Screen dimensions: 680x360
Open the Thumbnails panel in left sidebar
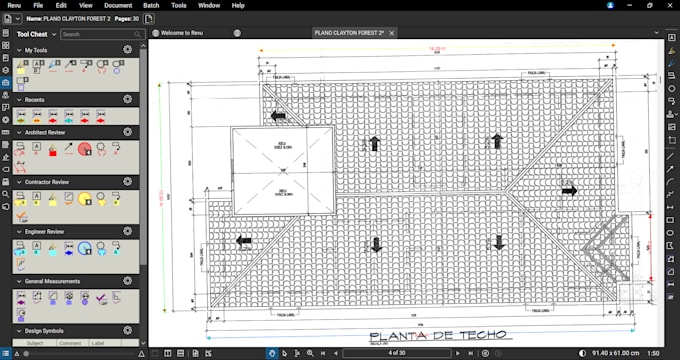(x=6, y=46)
